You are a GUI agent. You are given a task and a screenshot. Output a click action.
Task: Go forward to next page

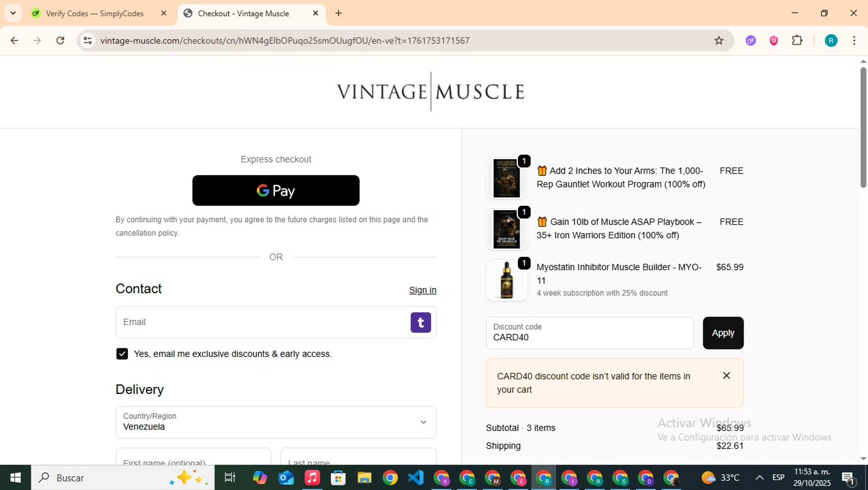[37, 40]
